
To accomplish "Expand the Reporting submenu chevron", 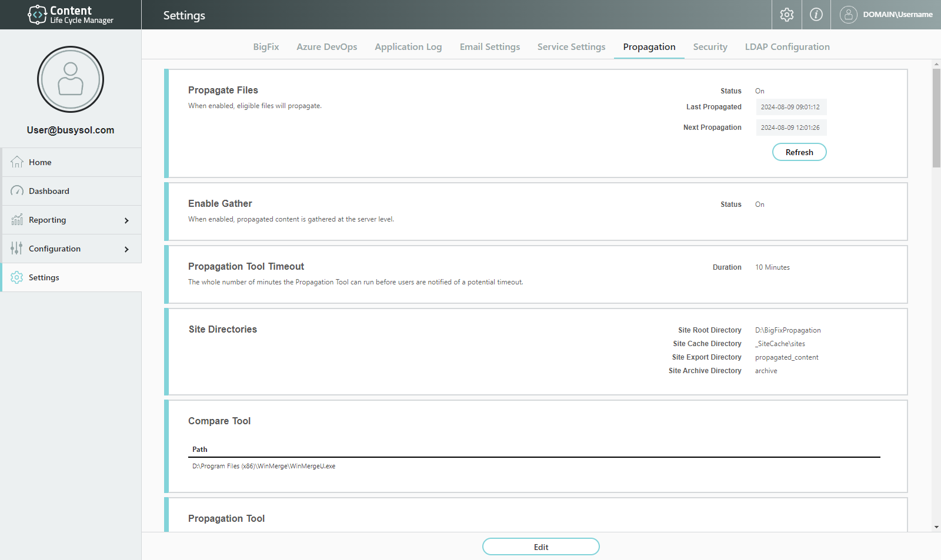I will click(x=126, y=220).
